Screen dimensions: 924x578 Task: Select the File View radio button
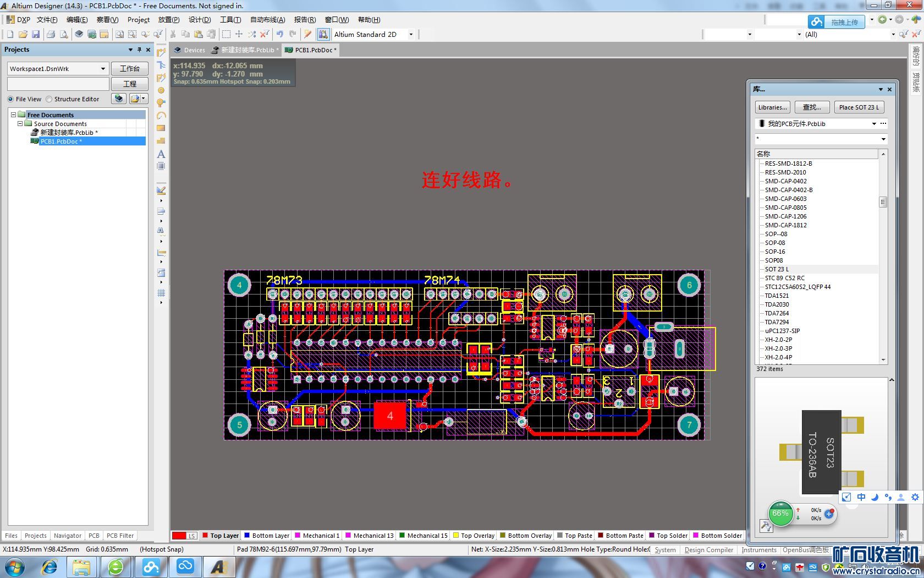click(x=10, y=99)
